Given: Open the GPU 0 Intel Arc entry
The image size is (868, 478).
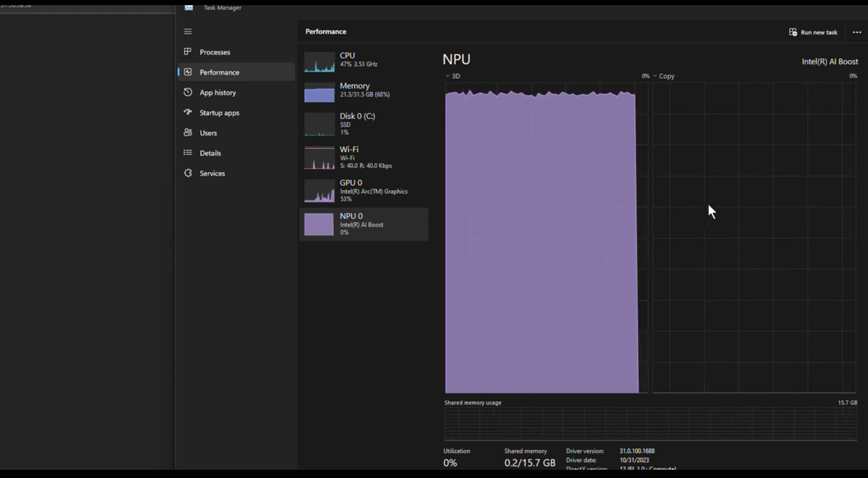Looking at the screenshot, I should (364, 191).
